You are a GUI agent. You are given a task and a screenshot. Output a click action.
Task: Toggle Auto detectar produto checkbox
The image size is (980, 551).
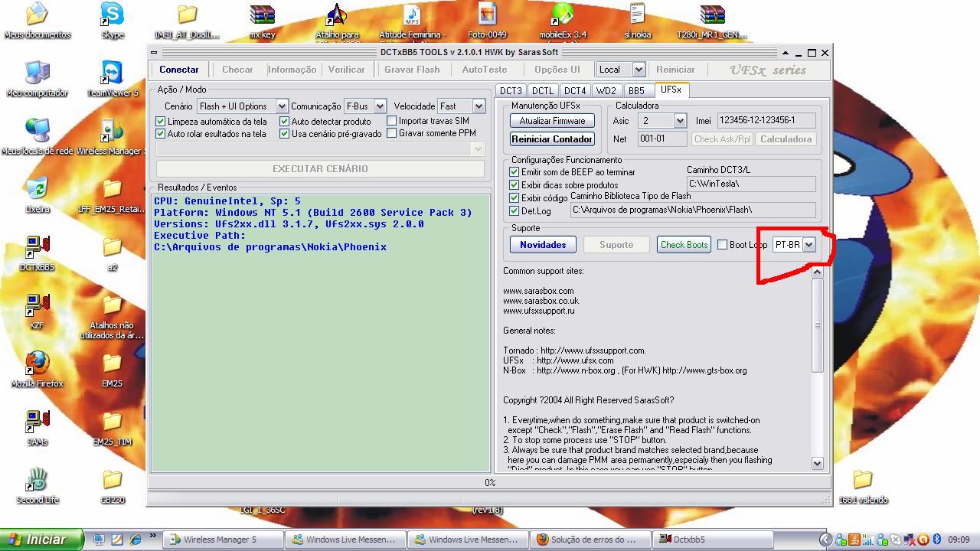284,122
